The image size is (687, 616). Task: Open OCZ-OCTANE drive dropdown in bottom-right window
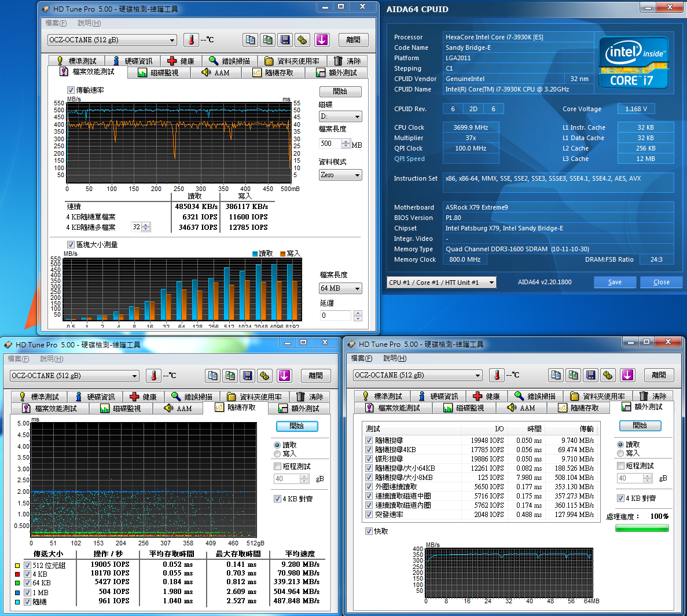[x=417, y=375]
